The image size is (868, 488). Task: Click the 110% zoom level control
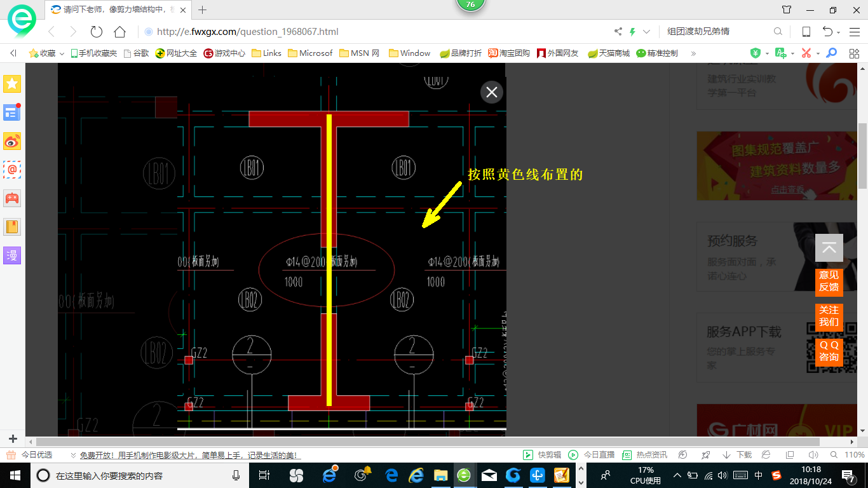pyautogui.click(x=848, y=455)
